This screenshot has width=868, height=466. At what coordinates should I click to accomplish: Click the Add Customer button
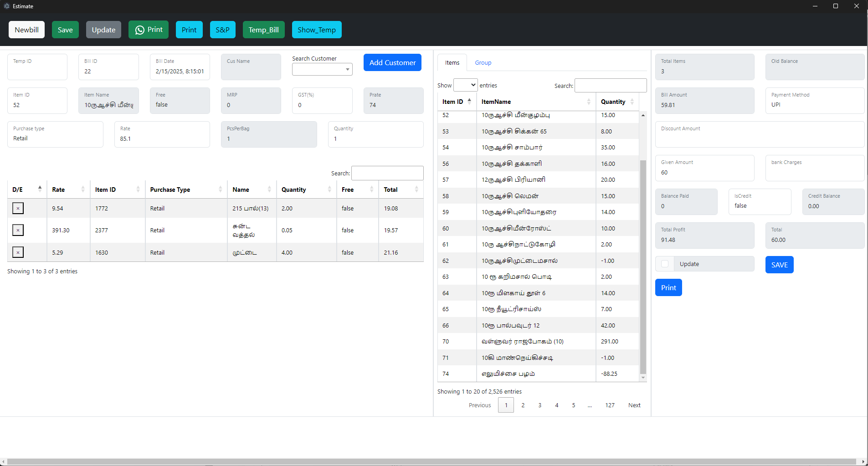(392, 62)
